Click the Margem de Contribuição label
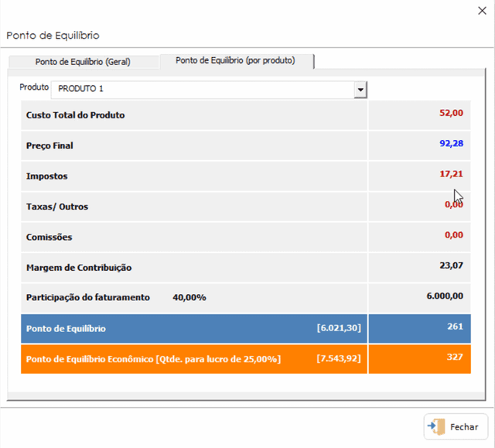This screenshot has width=495, height=448. click(x=79, y=268)
